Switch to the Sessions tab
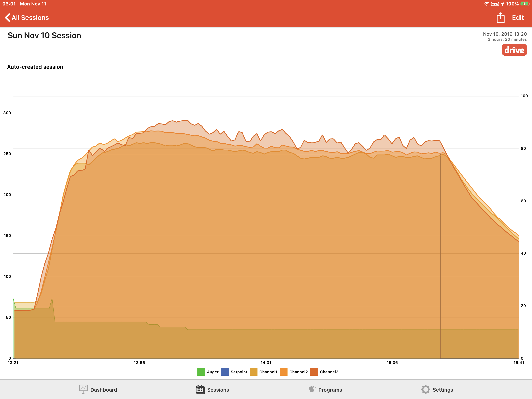This screenshot has width=532, height=399. coord(218,390)
